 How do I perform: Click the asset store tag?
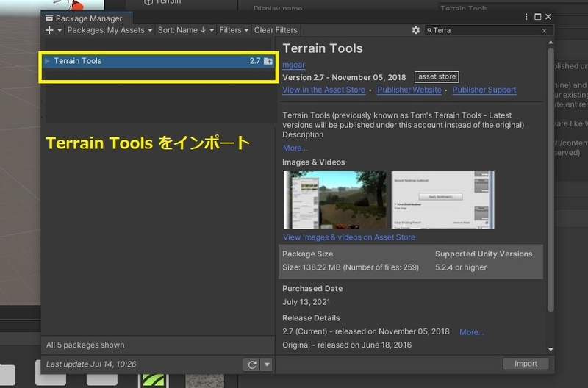[437, 77]
